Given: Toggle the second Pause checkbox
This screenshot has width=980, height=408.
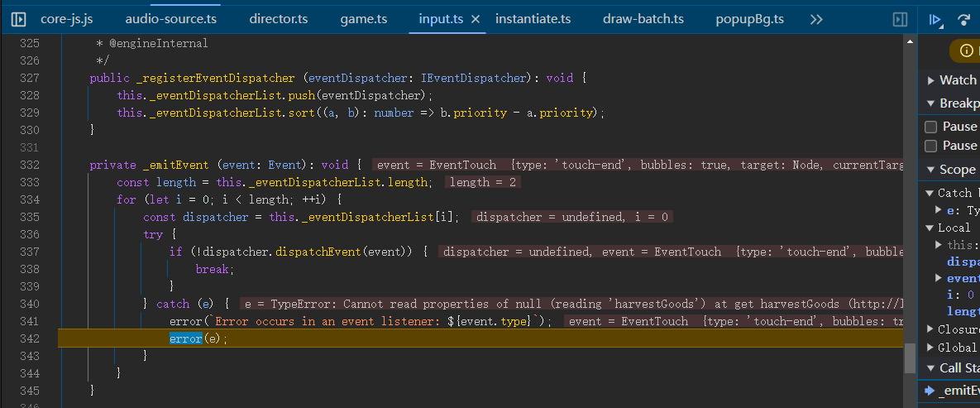Looking at the screenshot, I should pos(930,146).
